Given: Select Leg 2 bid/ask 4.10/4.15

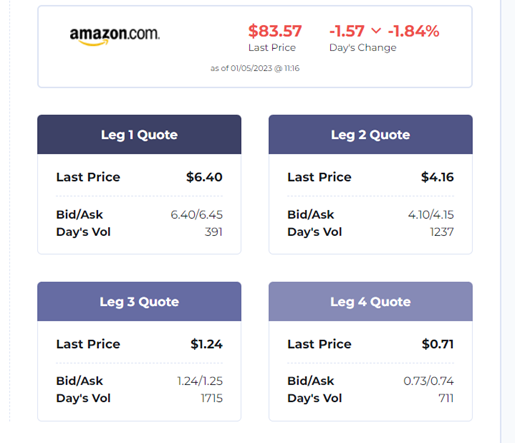Looking at the screenshot, I should coord(431,215).
